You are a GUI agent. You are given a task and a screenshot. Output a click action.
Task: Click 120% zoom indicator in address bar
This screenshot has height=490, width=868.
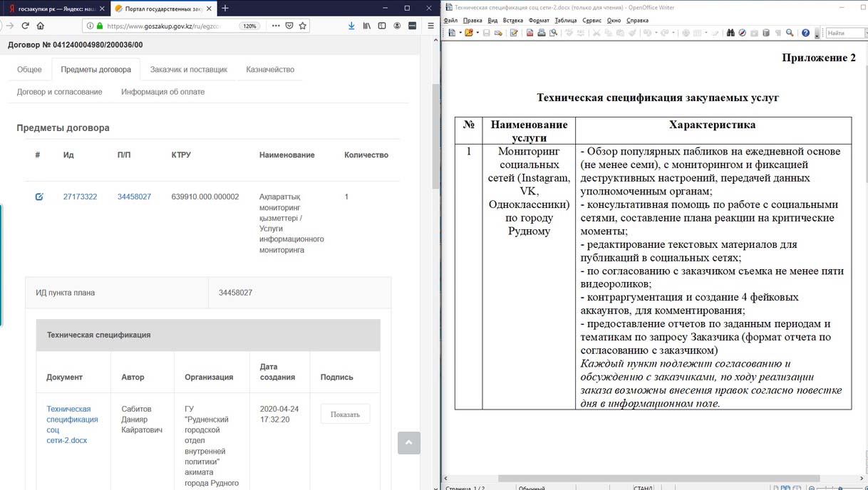[x=249, y=26]
